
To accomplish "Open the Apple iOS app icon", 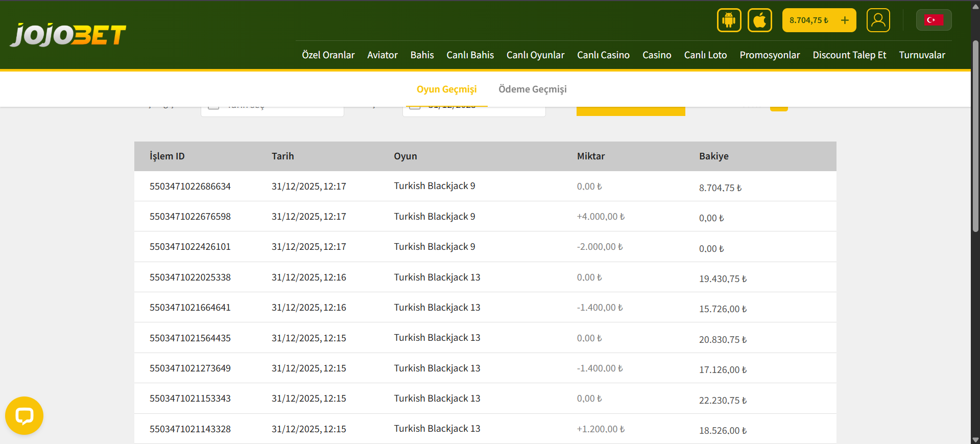I will coord(760,20).
